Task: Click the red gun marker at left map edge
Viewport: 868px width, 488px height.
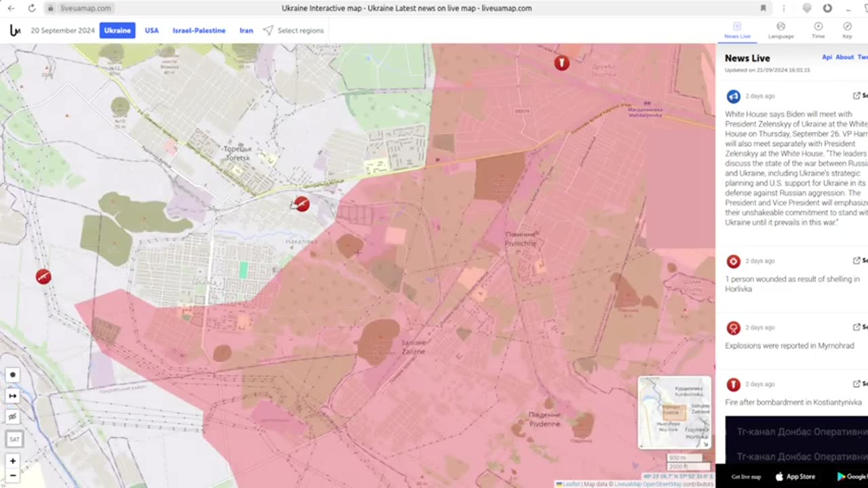Action: (43, 277)
